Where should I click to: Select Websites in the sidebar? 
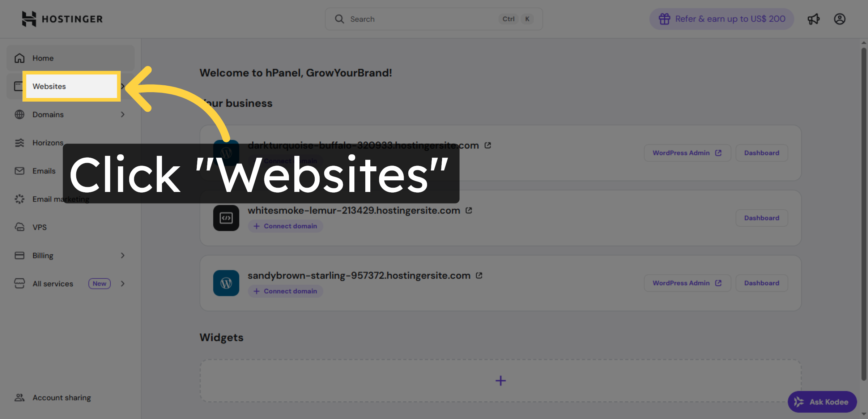(49, 86)
